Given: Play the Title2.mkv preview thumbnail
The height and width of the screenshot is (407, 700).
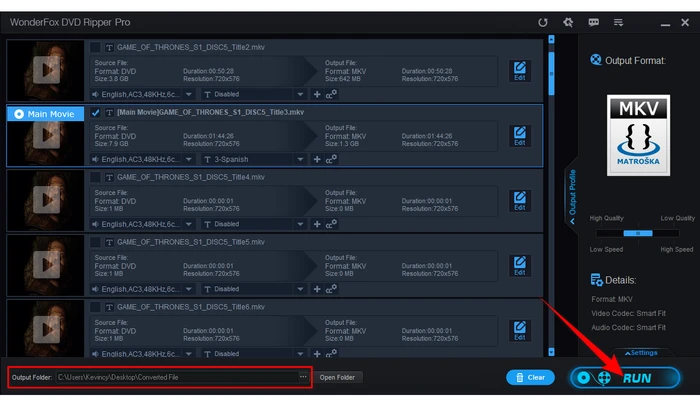Looking at the screenshot, I should 46,70.
